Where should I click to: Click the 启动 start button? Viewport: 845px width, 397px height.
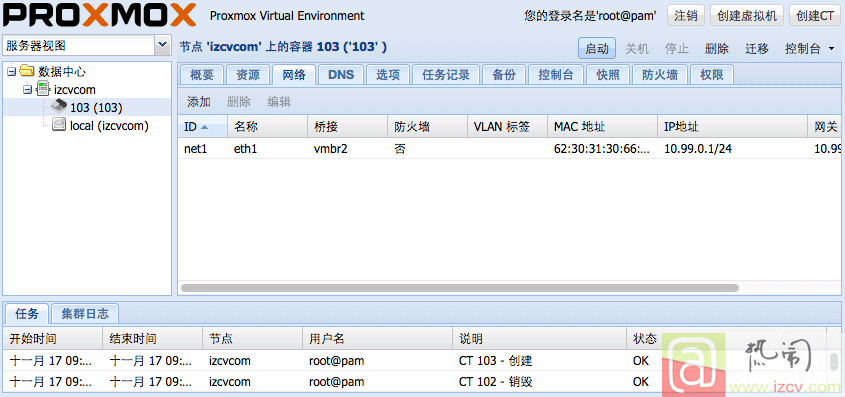597,48
